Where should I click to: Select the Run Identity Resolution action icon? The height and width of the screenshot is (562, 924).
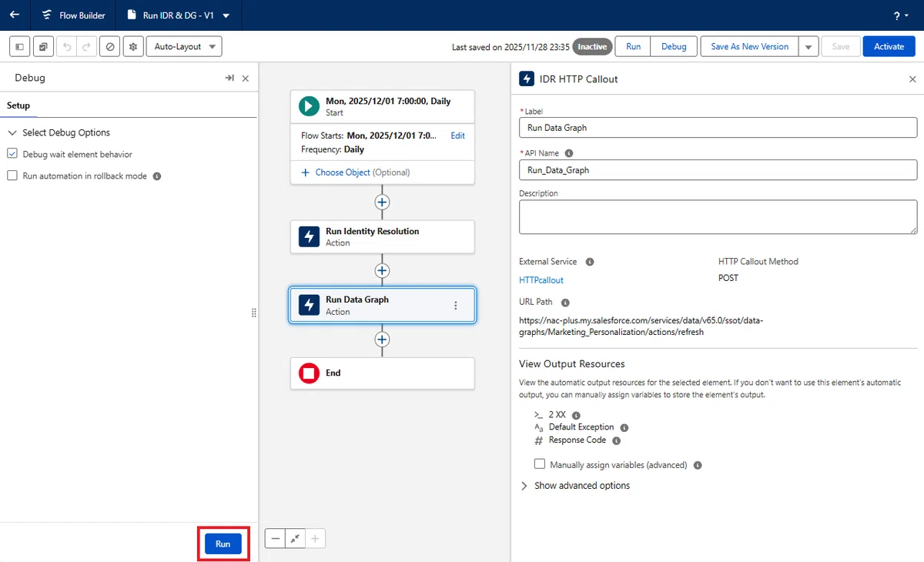point(309,237)
